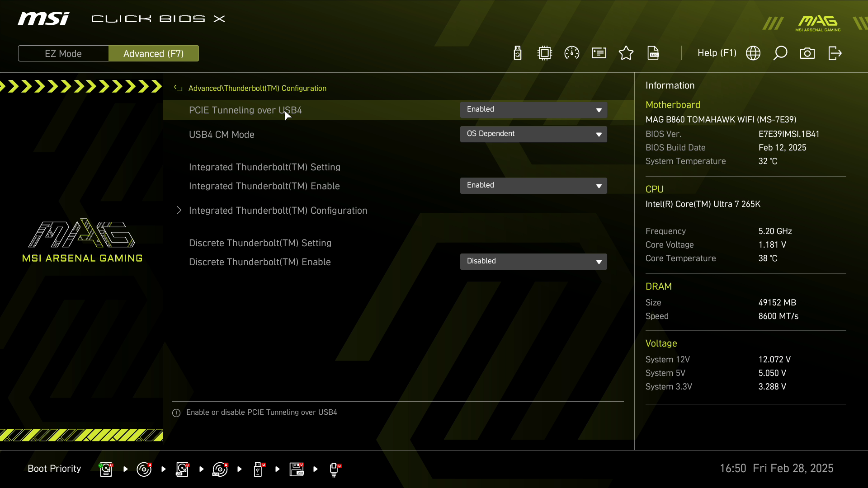Open Integrated Thunderbolt(TM) Enable dropdown
The image size is (868, 488).
click(x=533, y=186)
